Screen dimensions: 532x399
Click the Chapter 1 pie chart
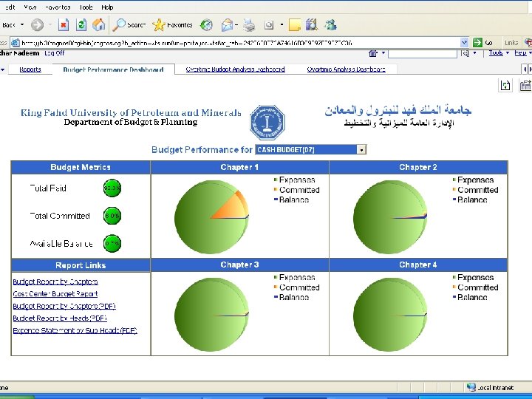coord(212,217)
